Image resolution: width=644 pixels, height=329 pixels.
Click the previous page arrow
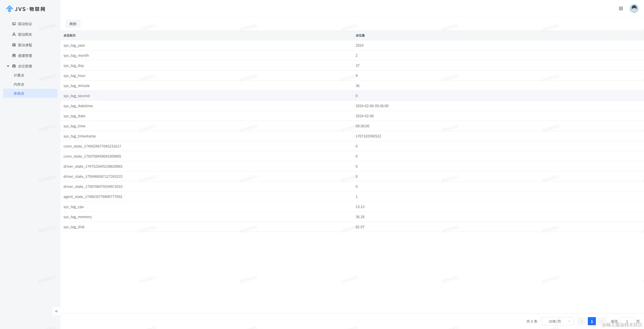click(582, 321)
